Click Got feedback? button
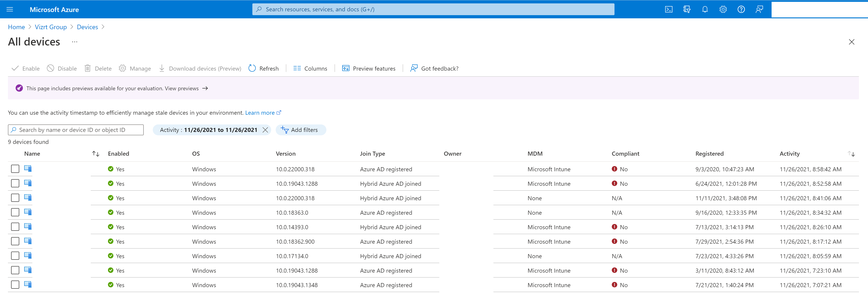Viewport: 868px width, 293px height. click(434, 69)
